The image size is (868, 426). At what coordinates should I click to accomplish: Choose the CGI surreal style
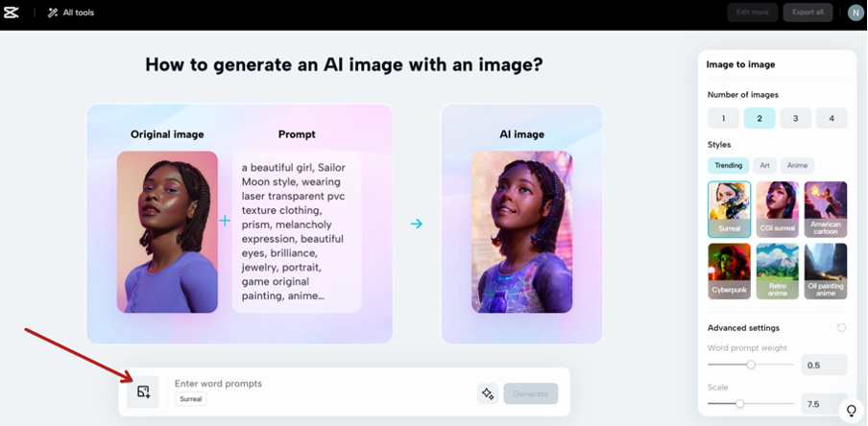777,209
